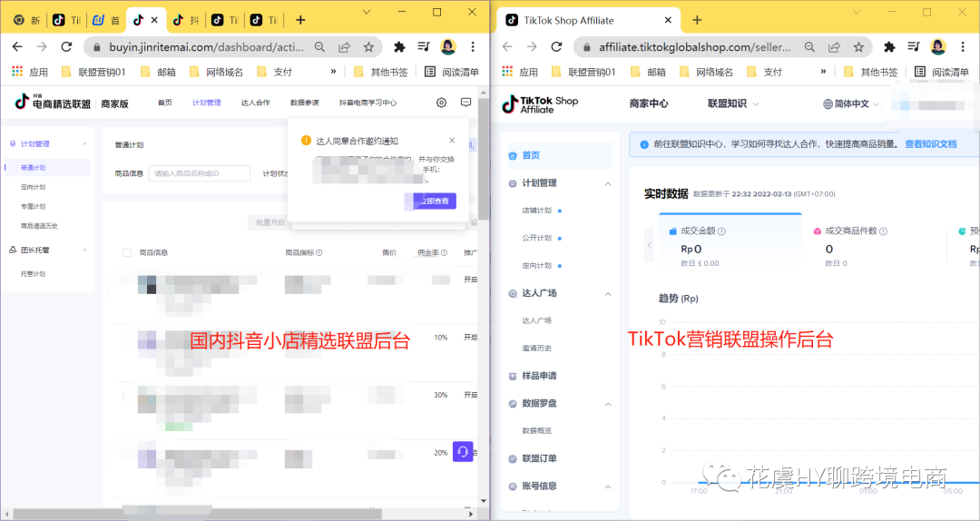Reload the TikTok Shop Affiliate page

click(557, 47)
